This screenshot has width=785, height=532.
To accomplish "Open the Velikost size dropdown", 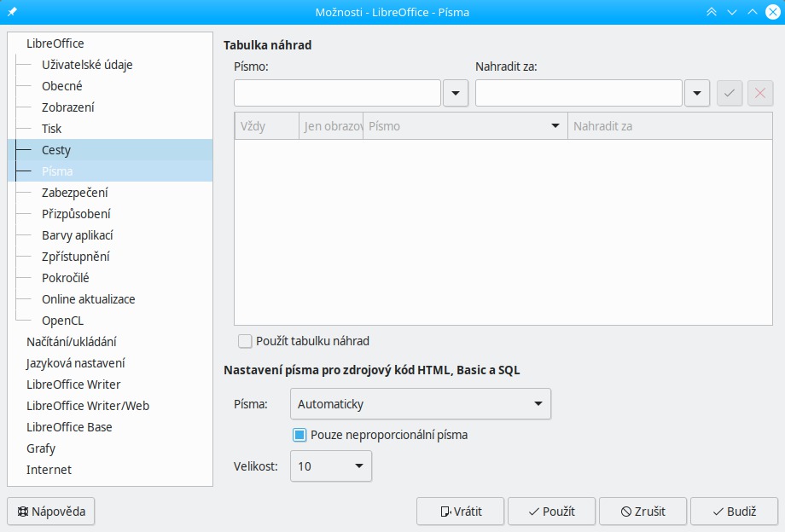I will pos(331,466).
